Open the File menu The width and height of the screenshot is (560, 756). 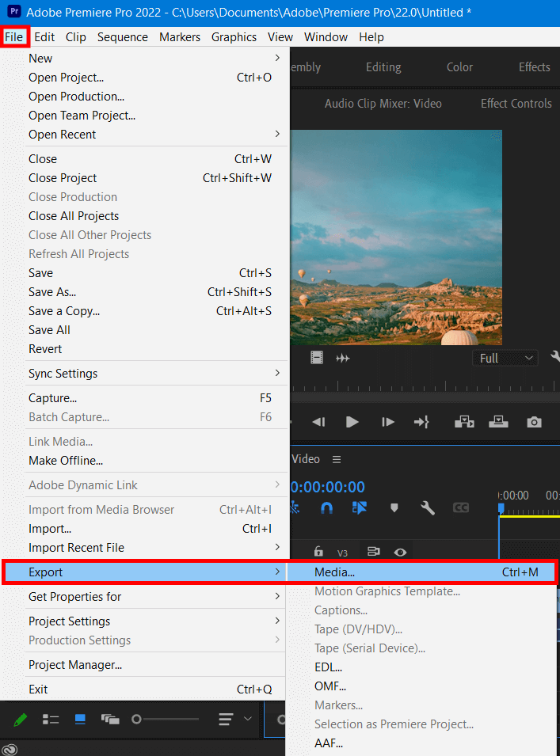pos(14,37)
